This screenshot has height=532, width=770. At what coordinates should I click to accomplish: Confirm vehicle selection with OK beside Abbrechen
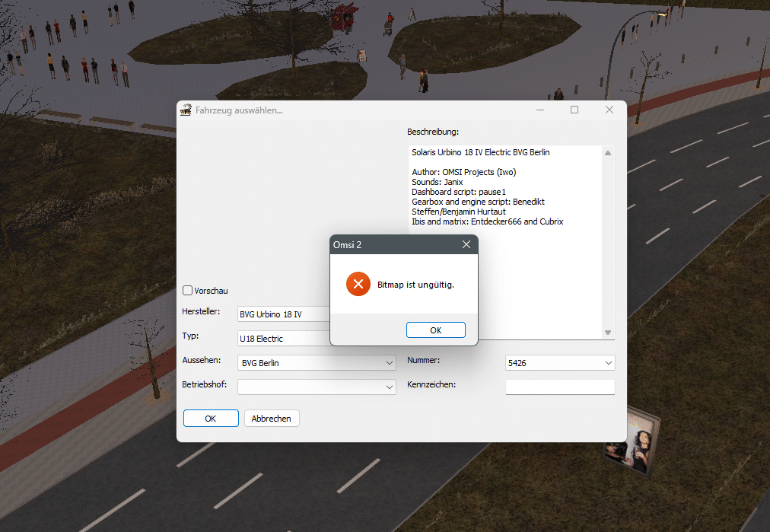coord(211,419)
